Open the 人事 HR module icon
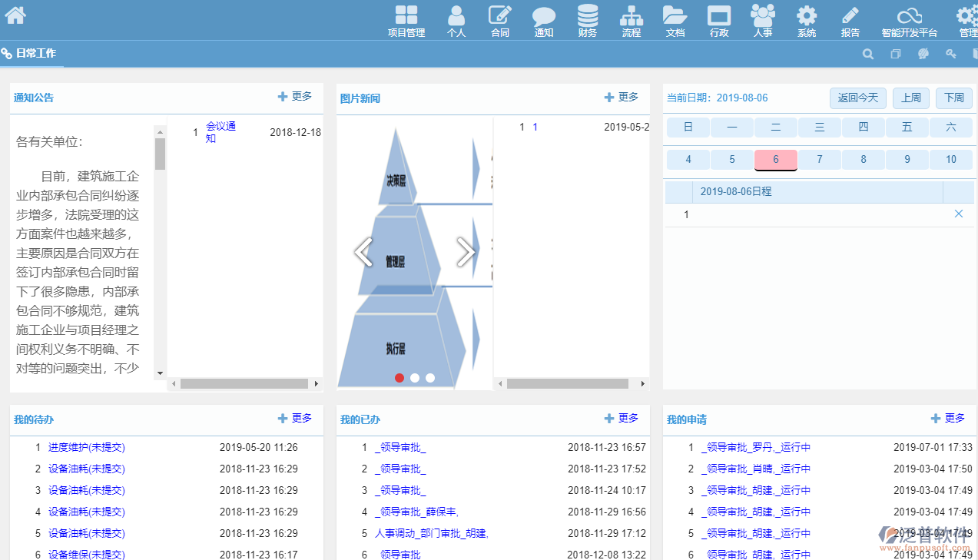The height and width of the screenshot is (560, 978). (762, 16)
